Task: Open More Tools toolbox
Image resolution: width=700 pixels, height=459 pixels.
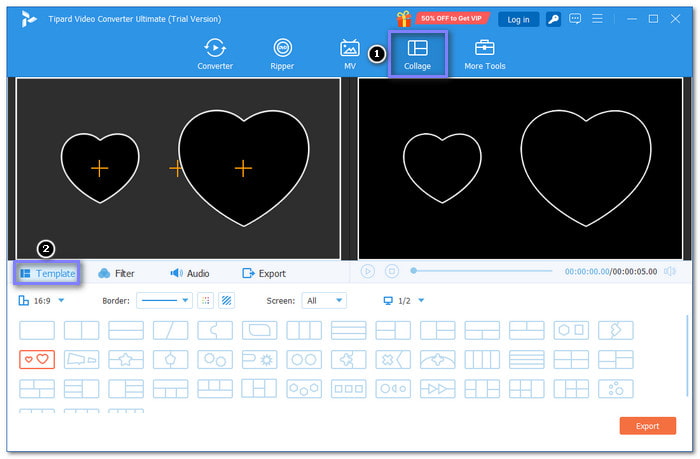Action: 484,54
